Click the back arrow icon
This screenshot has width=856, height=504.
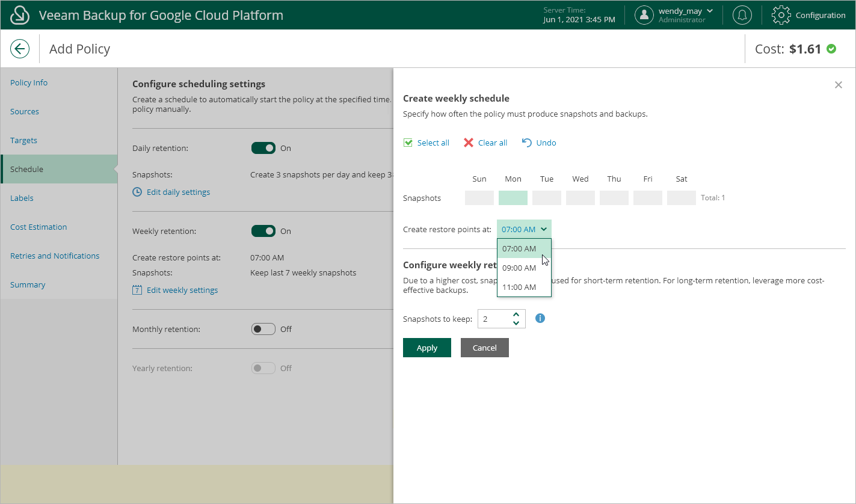[x=20, y=49]
